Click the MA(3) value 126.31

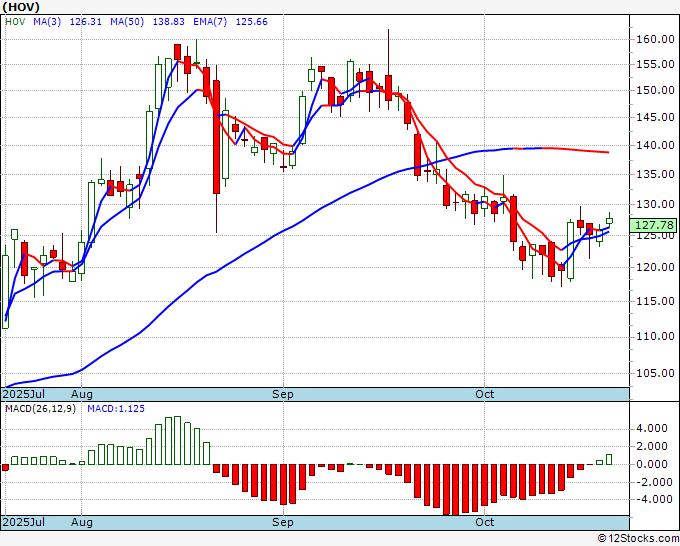coord(85,22)
